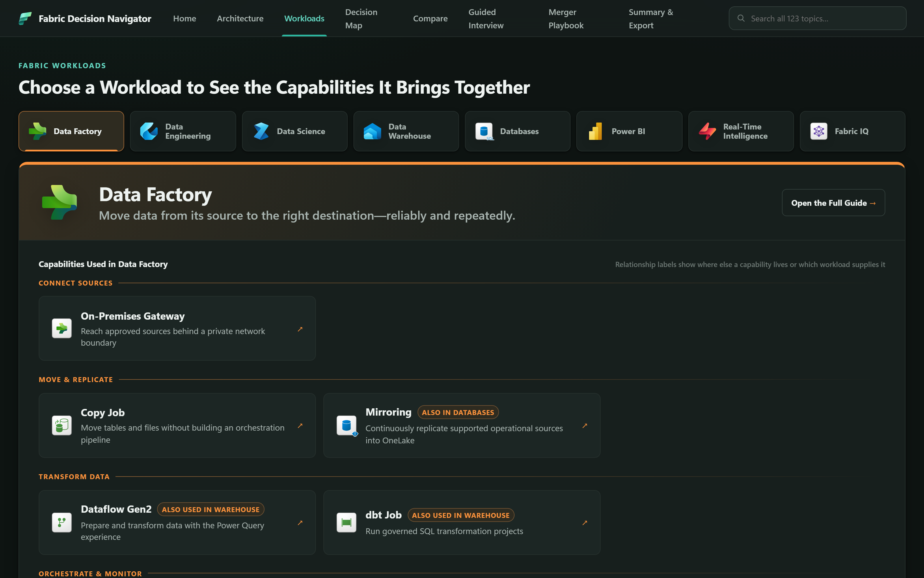Open the Compare nav item
This screenshot has height=578, width=924.
(x=430, y=18)
